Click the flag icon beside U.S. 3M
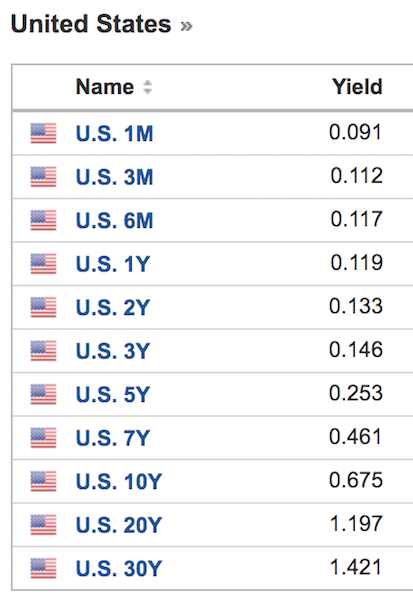This screenshot has width=413, height=600. pos(44,177)
